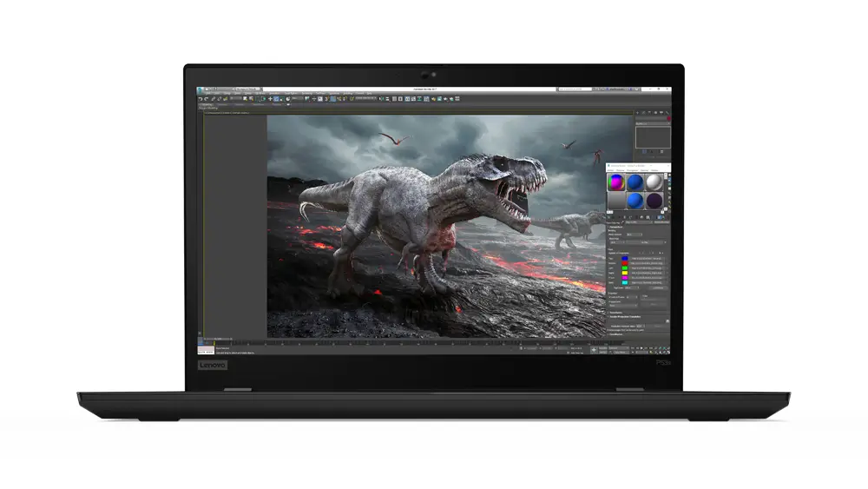Select the white sphere material slot

(654, 182)
